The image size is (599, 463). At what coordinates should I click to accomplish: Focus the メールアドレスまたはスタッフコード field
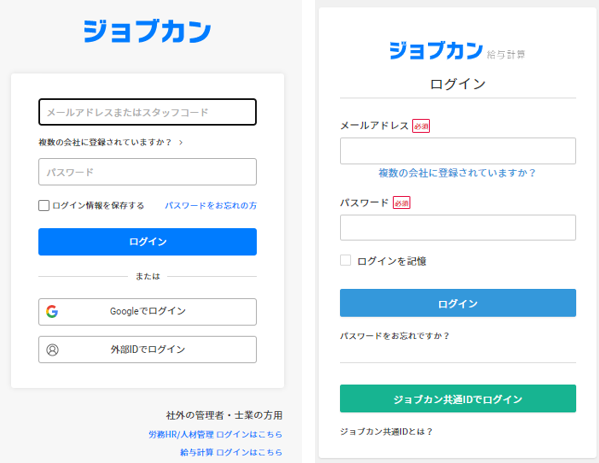(147, 112)
